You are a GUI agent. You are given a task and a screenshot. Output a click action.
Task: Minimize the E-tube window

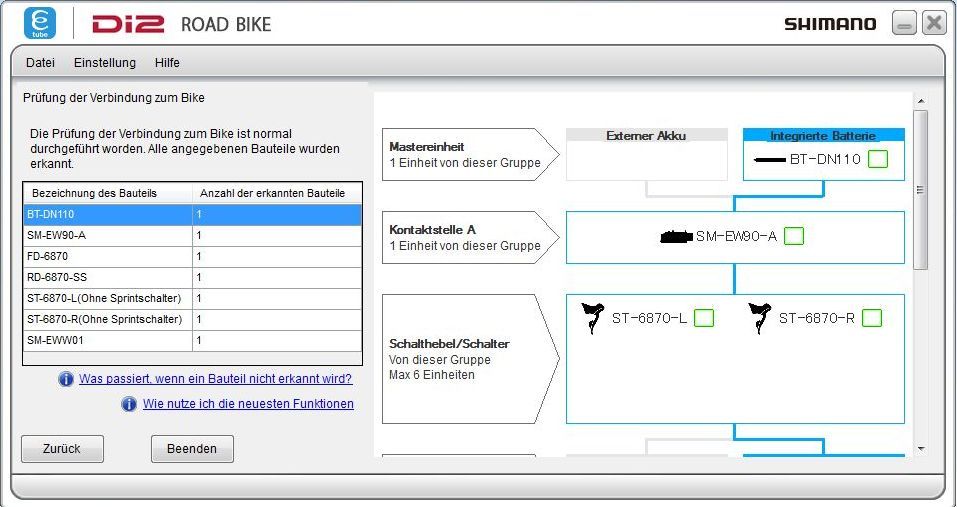pos(904,23)
